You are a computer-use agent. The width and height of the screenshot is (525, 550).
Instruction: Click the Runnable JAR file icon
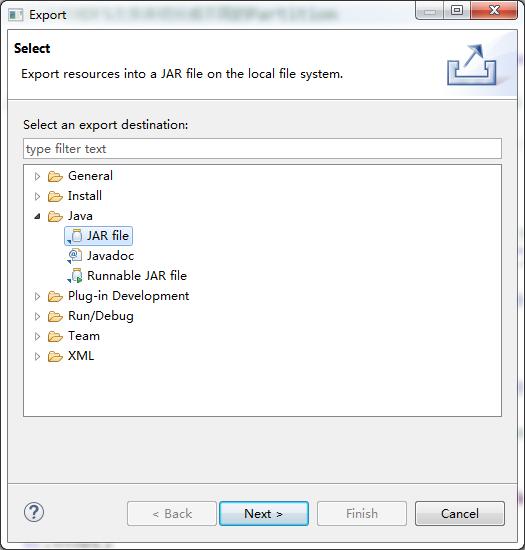point(75,276)
